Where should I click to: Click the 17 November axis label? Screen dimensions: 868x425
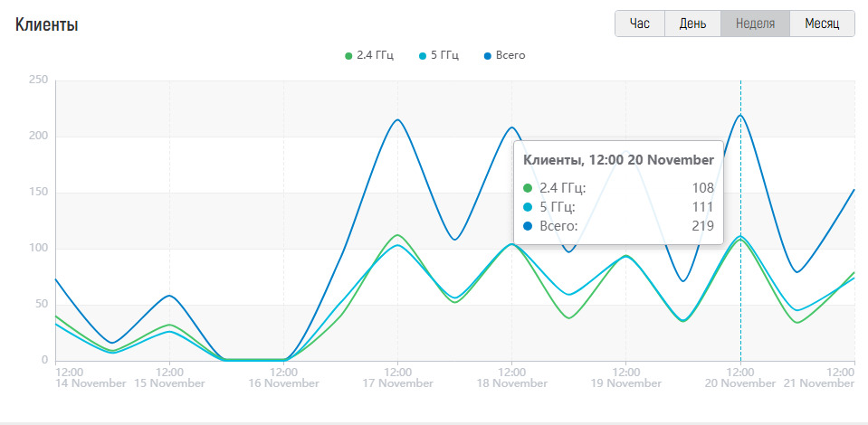397,382
